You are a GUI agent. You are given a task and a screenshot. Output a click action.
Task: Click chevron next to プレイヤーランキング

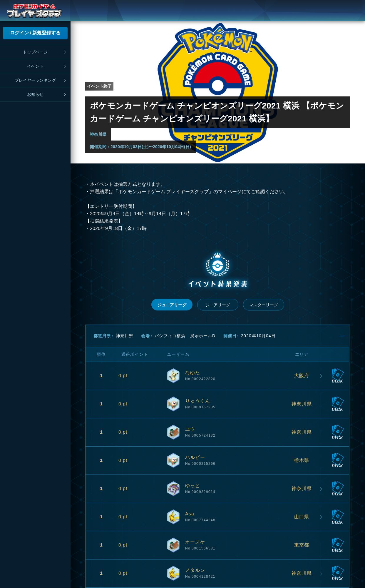click(x=65, y=80)
